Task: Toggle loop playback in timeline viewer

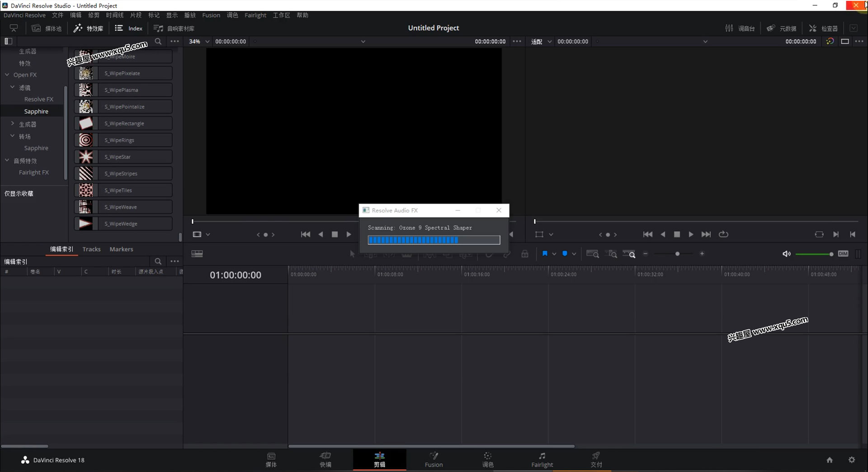Action: pos(723,234)
